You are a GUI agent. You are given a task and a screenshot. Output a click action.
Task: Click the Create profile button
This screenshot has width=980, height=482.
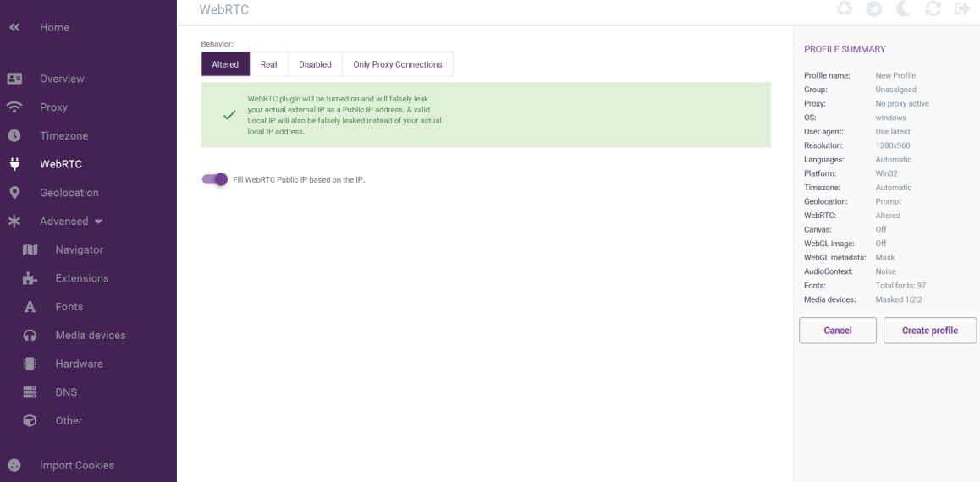(930, 331)
